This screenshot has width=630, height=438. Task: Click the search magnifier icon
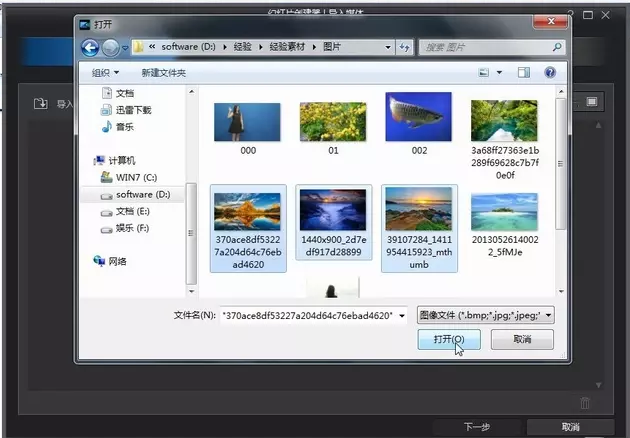557,47
